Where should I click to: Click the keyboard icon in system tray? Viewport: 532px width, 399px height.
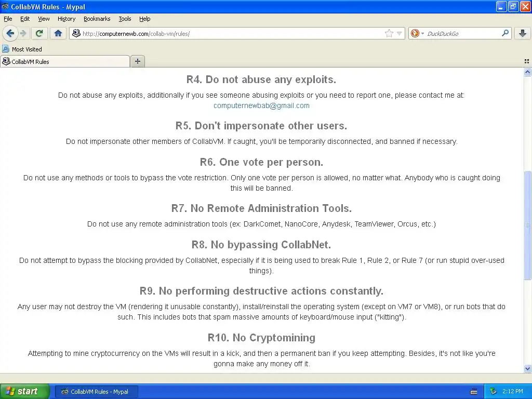pyautogui.click(x=474, y=392)
